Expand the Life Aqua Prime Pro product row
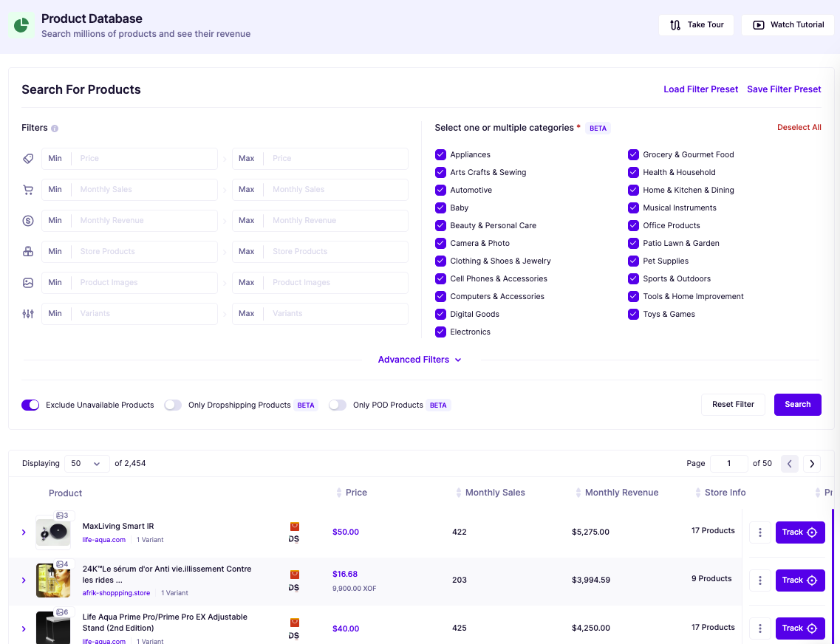This screenshot has width=840, height=644. (x=23, y=628)
